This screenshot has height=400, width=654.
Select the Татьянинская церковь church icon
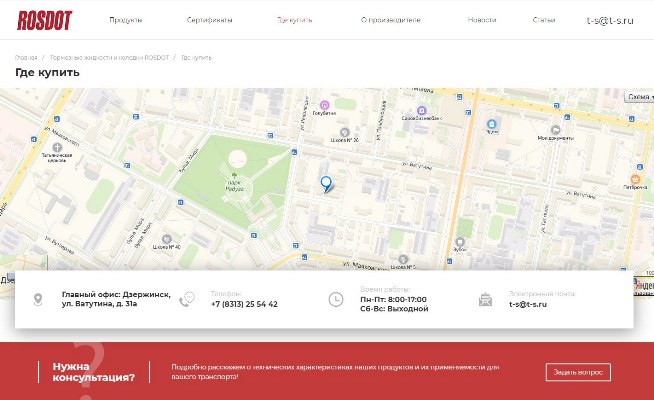pos(57,147)
